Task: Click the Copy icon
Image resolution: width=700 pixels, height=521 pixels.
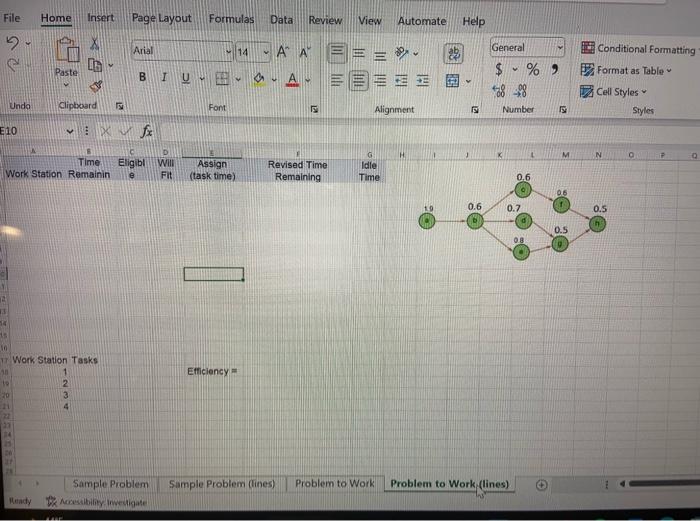Action: click(x=95, y=65)
